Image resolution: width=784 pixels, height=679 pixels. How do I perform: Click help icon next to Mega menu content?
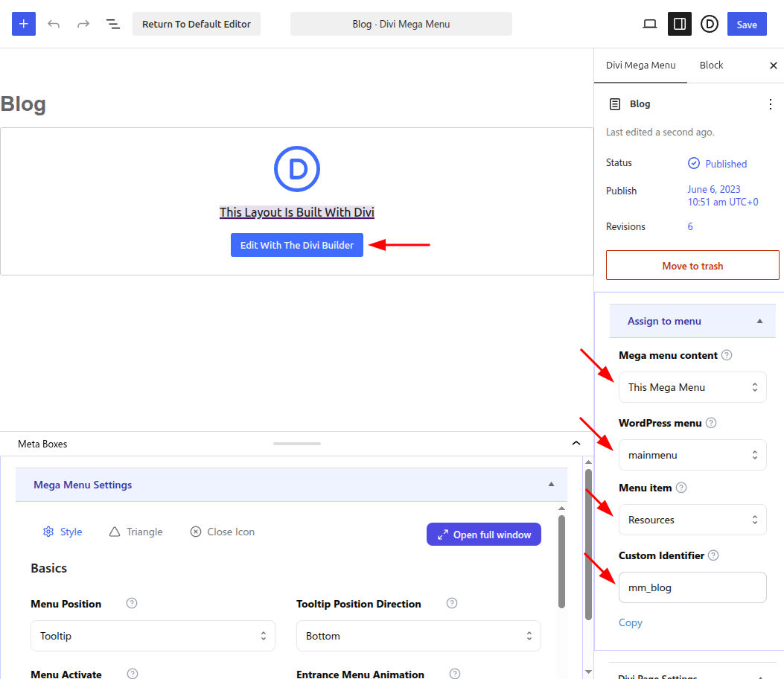727,355
